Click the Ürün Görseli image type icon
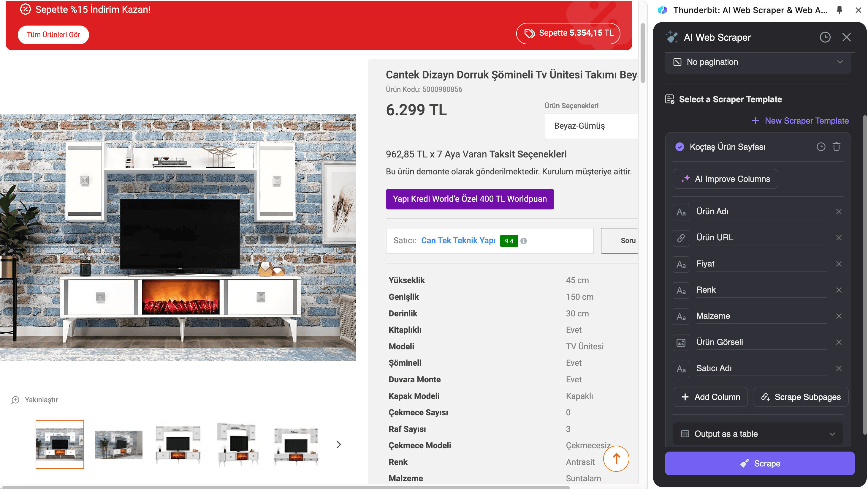Viewport: 868px width, 489px height. coord(681,342)
